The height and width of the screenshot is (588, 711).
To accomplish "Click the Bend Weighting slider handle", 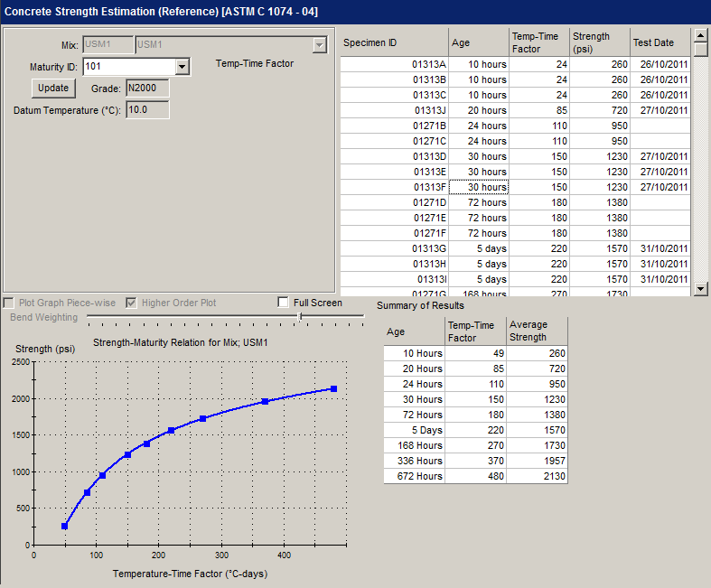I will click(300, 317).
